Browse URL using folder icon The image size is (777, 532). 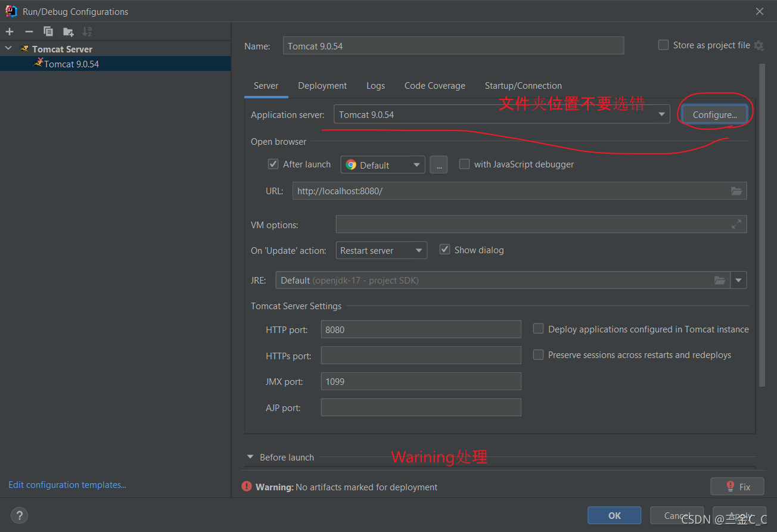(736, 191)
